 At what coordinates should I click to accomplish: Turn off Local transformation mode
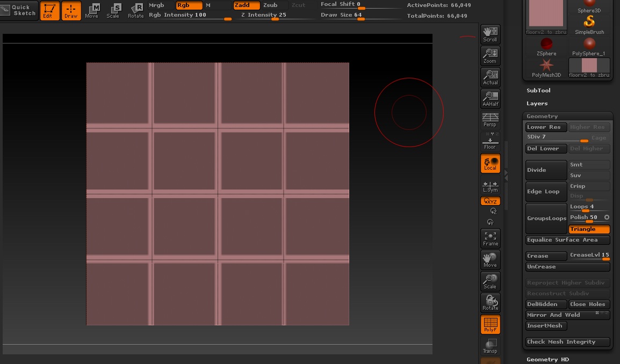490,164
